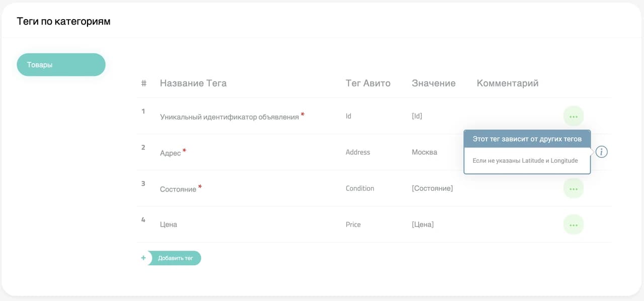This screenshot has height=301, width=644.
Task: Open the three-dots menu for the Condition row
Action: (573, 188)
